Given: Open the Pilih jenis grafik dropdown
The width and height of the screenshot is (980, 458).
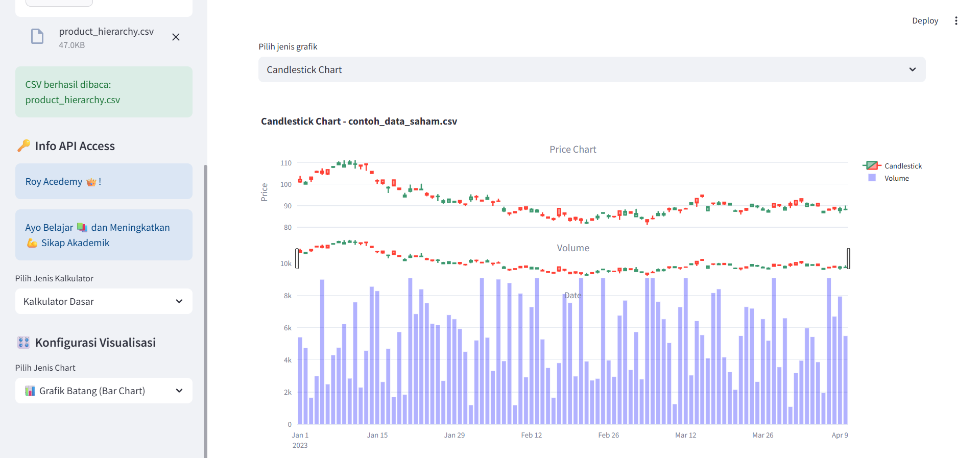Looking at the screenshot, I should click(x=591, y=69).
